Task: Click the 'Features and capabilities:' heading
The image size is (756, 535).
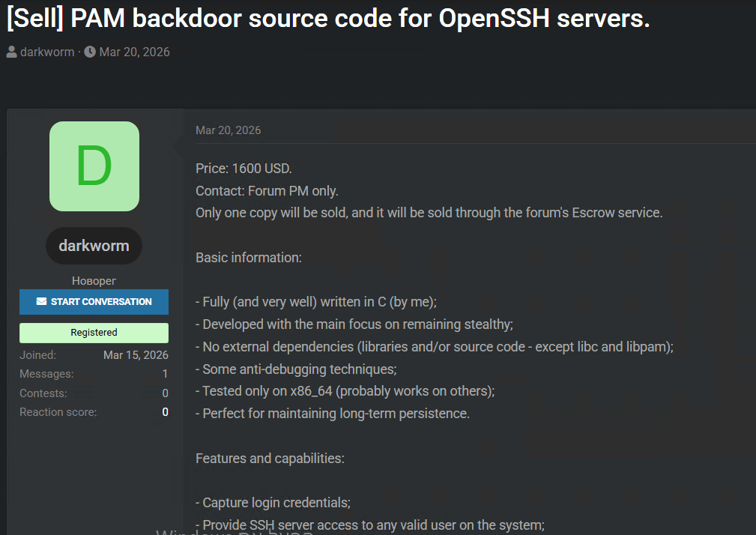Action: (270, 458)
